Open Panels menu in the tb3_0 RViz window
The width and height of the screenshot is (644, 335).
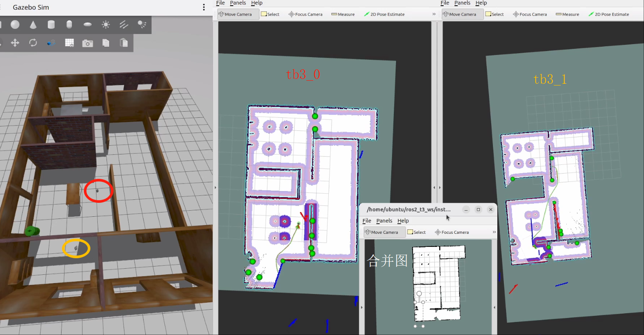pos(238,3)
